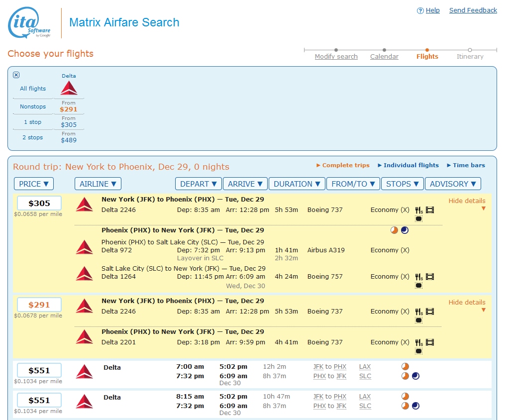510x420 pixels.
Task: Go to the Calendar step
Action: pos(384,56)
